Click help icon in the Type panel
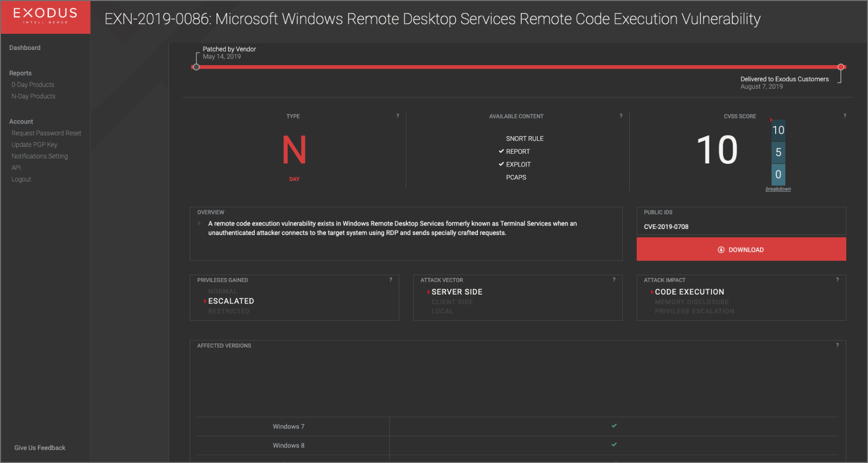868x463 pixels. pyautogui.click(x=398, y=116)
